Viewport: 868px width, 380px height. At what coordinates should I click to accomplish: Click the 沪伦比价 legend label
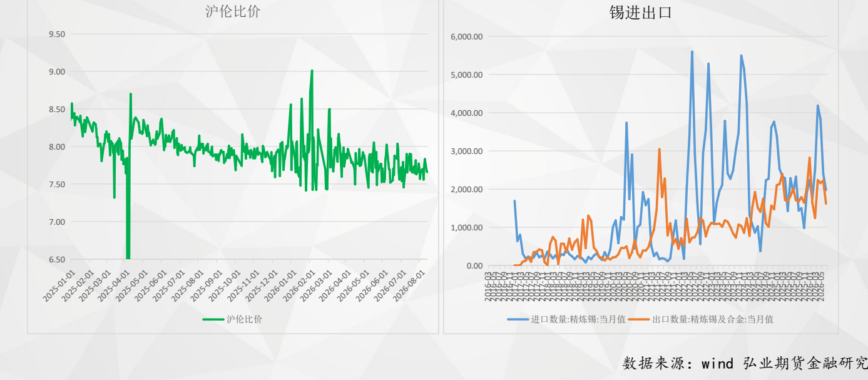pos(245,319)
